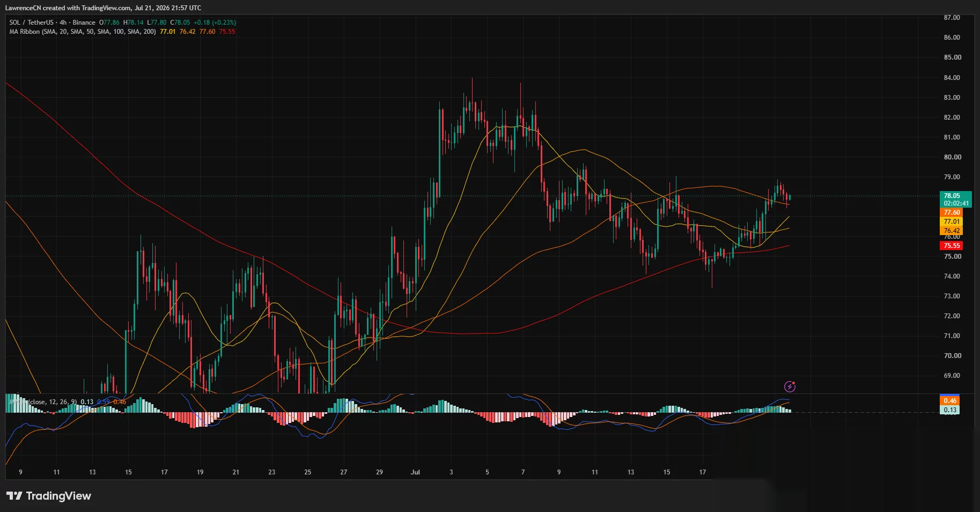Click the open value O77.86
Screen dimensions: 980x512
pos(109,23)
